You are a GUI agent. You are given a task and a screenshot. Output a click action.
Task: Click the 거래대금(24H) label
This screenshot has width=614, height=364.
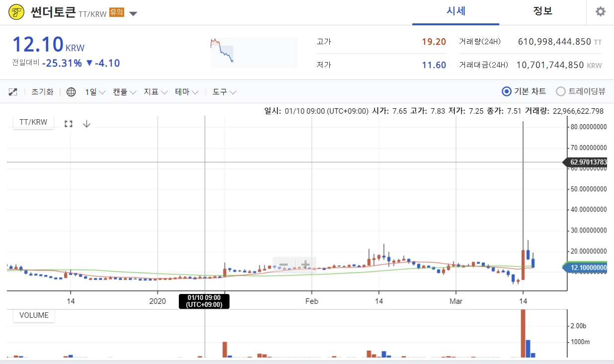[484, 65]
